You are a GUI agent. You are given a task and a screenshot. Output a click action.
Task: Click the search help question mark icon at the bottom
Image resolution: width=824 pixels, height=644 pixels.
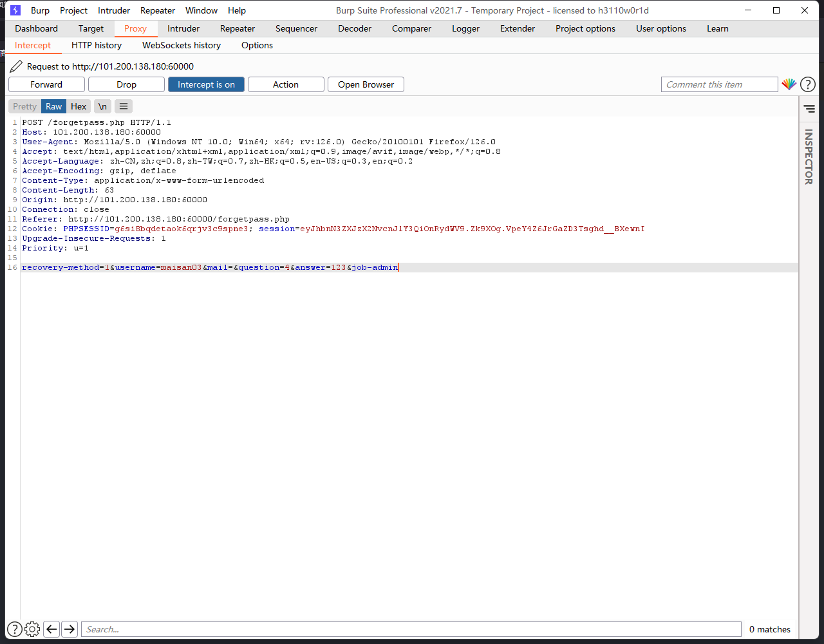tap(14, 629)
